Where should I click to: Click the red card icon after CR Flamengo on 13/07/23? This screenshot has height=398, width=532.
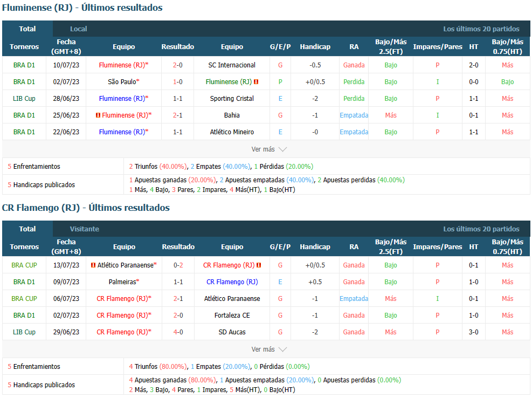[259, 265]
